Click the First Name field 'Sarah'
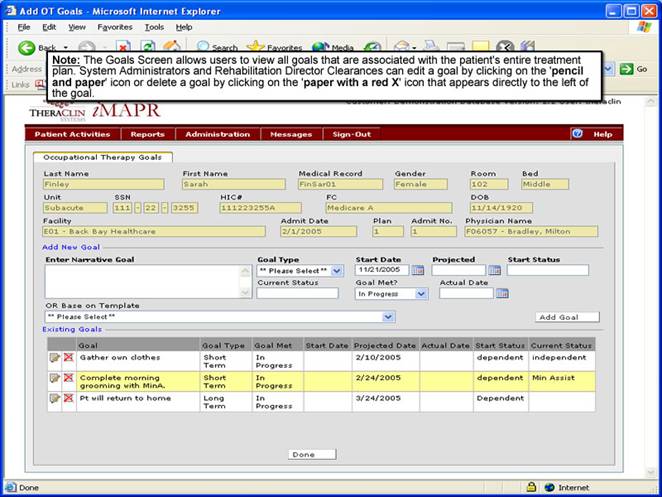 [233, 184]
